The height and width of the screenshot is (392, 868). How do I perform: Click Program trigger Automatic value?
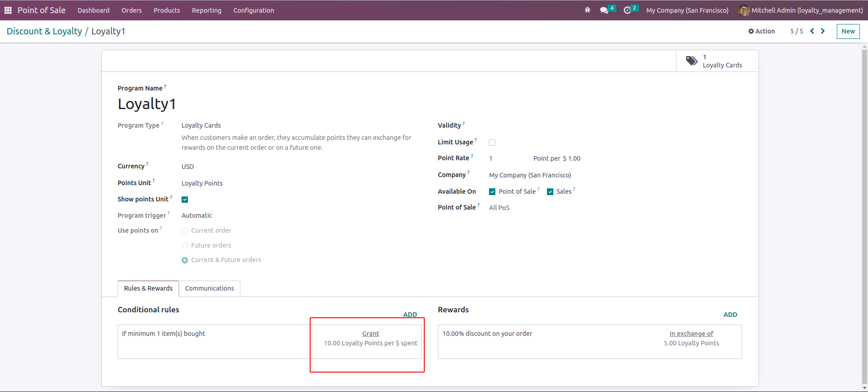pos(197,215)
